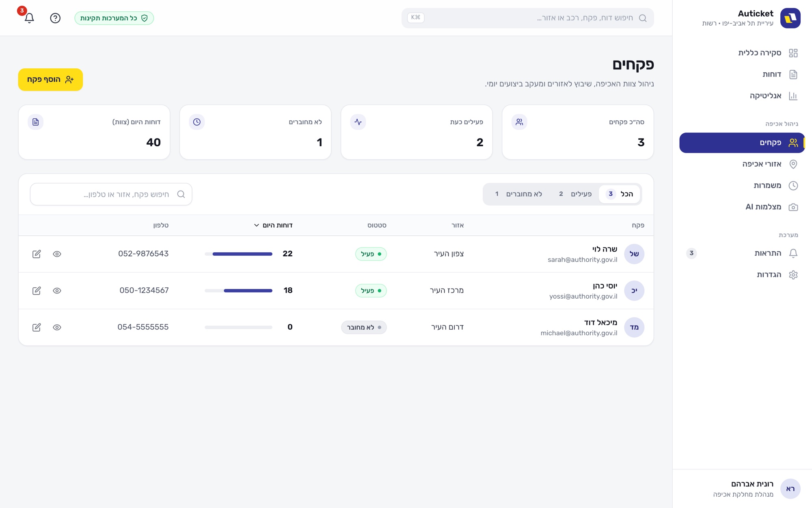
Task: Select the פעילים filter tab
Action: (x=575, y=194)
